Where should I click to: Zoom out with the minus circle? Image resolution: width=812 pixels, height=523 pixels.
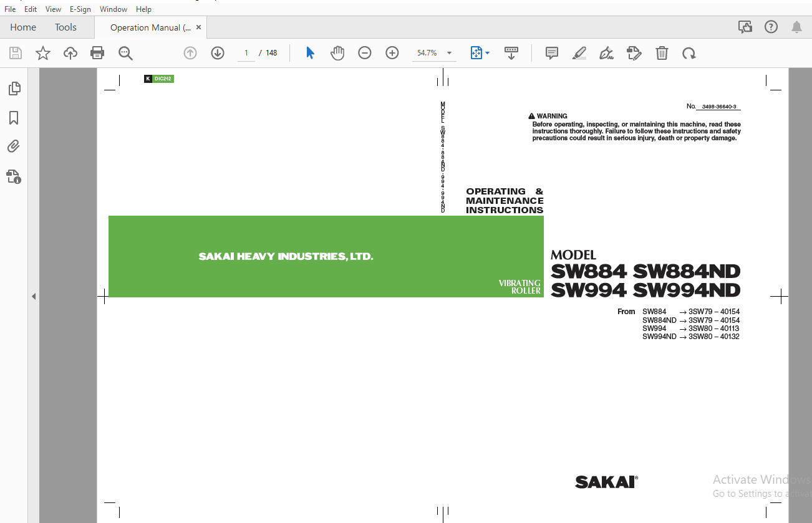365,53
